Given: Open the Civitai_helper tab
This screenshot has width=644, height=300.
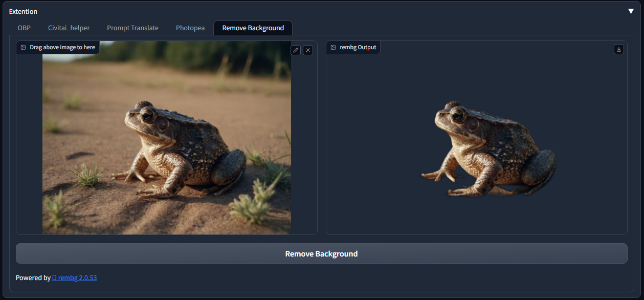Looking at the screenshot, I should click(69, 28).
